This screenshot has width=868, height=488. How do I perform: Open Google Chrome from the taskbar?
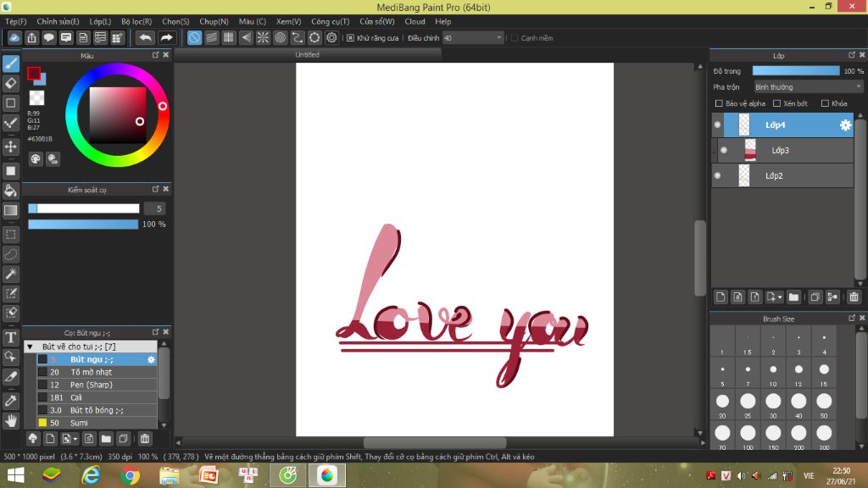point(130,475)
